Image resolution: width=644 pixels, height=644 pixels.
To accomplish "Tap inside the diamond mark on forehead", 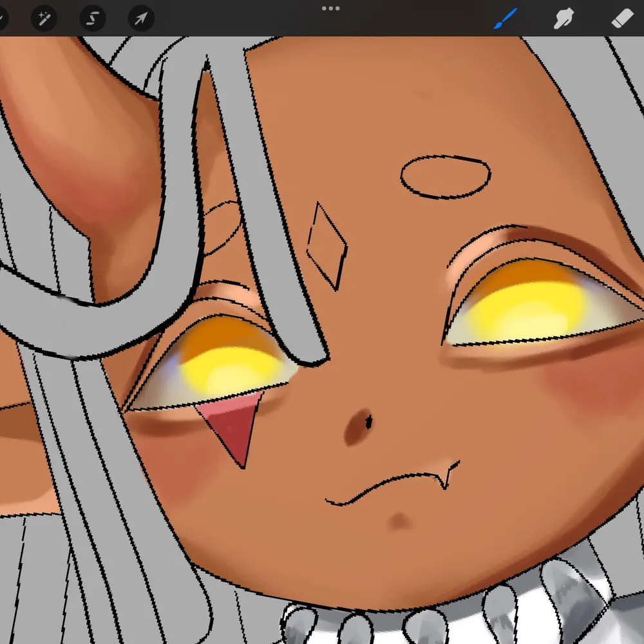I will point(327,246).
